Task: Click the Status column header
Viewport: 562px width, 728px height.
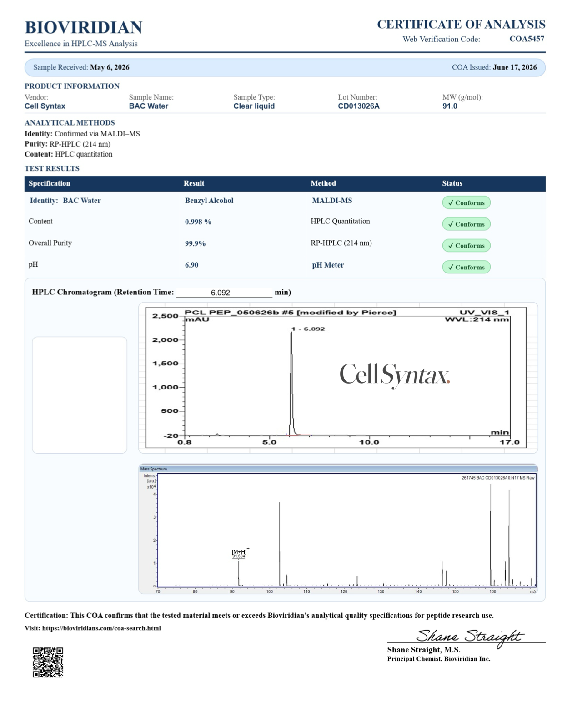Action: point(452,183)
